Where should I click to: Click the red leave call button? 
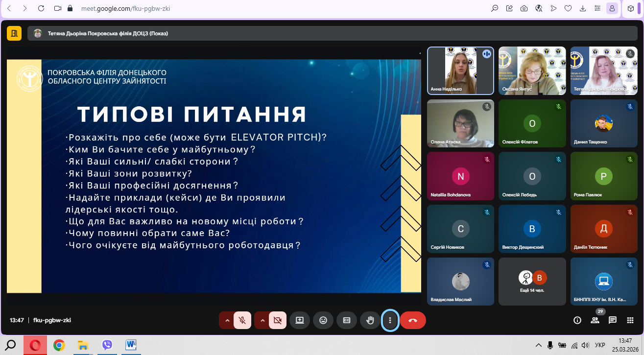tap(413, 320)
